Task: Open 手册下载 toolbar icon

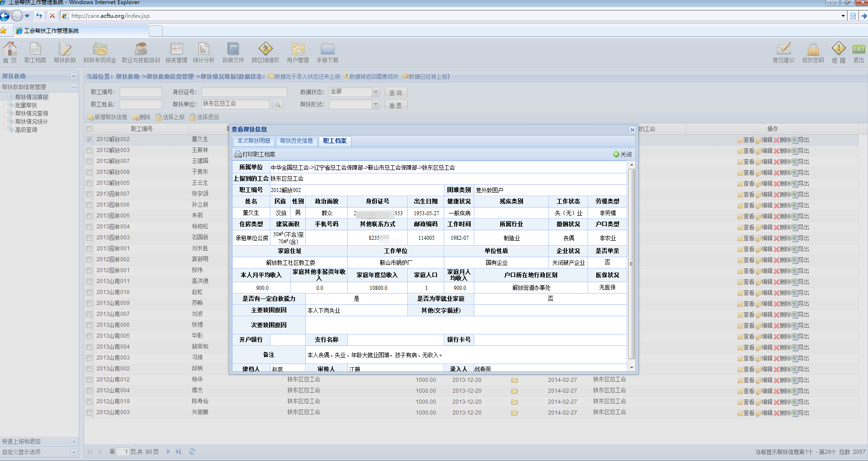Action: click(x=327, y=52)
